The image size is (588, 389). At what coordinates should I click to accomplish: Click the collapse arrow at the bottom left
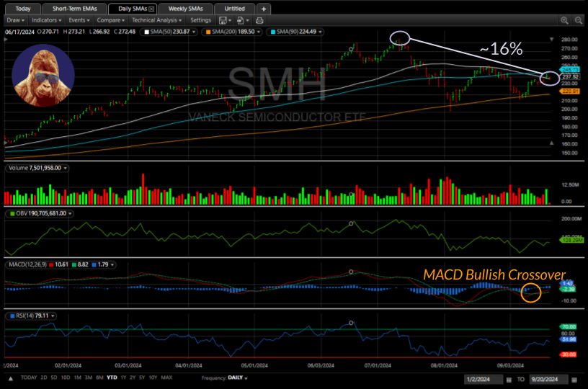11,377
